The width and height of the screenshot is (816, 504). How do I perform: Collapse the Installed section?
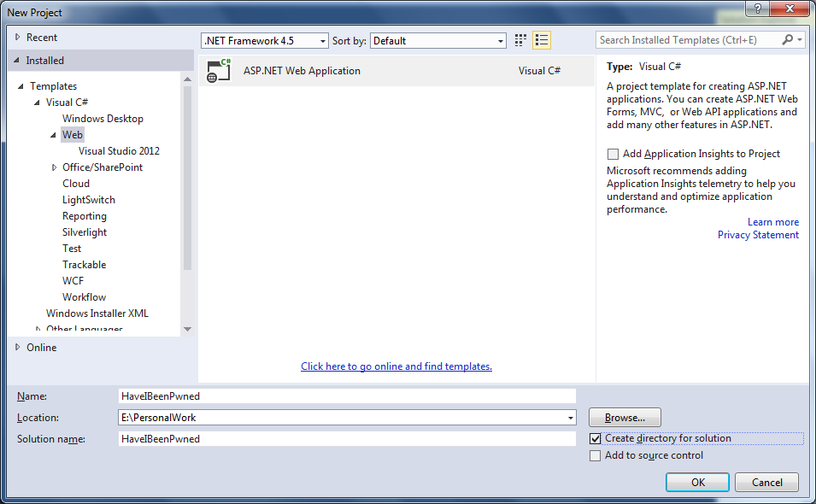point(16,61)
